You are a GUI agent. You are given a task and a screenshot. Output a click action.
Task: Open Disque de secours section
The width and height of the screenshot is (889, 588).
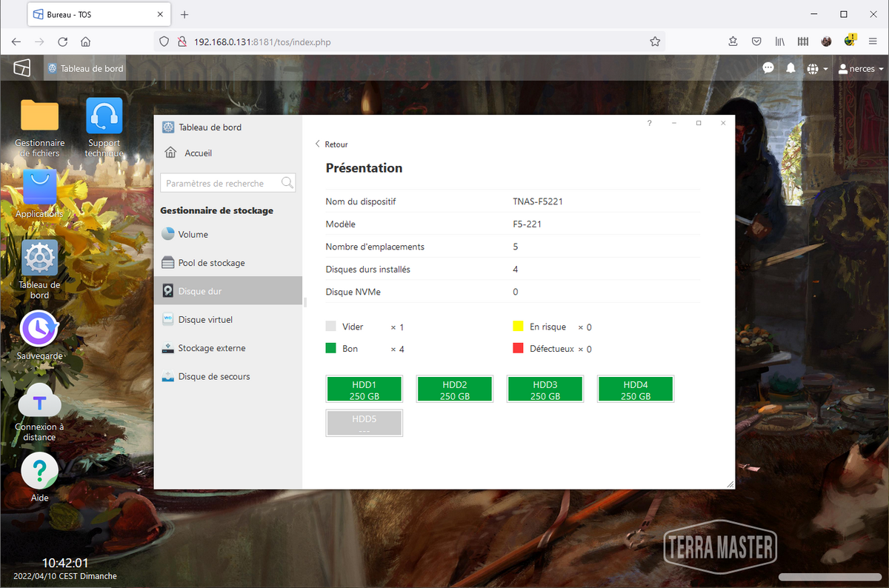tap(228, 376)
